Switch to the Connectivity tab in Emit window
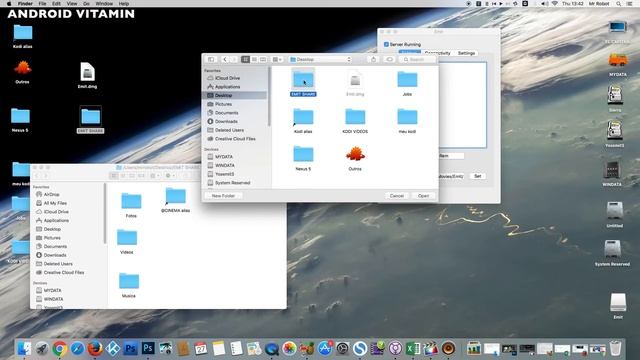Screen dimensions: 640x360 click(437, 53)
